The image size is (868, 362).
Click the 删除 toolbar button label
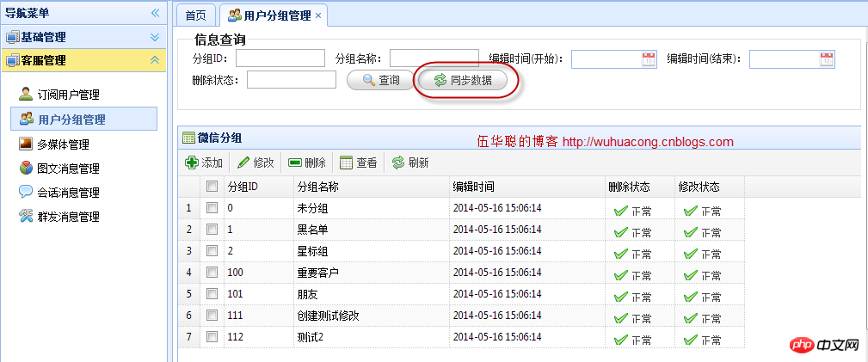click(x=315, y=163)
